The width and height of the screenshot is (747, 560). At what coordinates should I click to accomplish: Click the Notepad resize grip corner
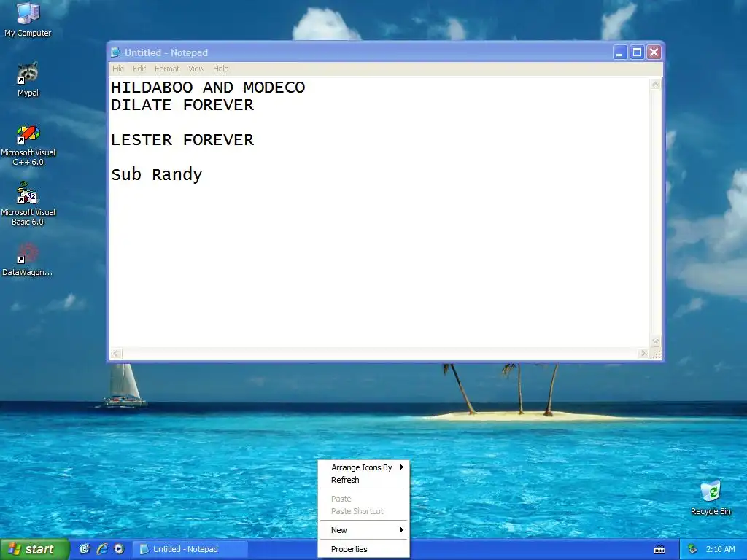(x=657, y=354)
